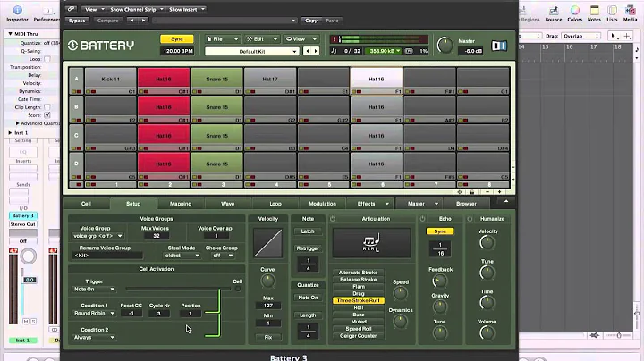The image size is (644, 361).
Task: Click the link icon in plugin header
Action: coord(71,9)
